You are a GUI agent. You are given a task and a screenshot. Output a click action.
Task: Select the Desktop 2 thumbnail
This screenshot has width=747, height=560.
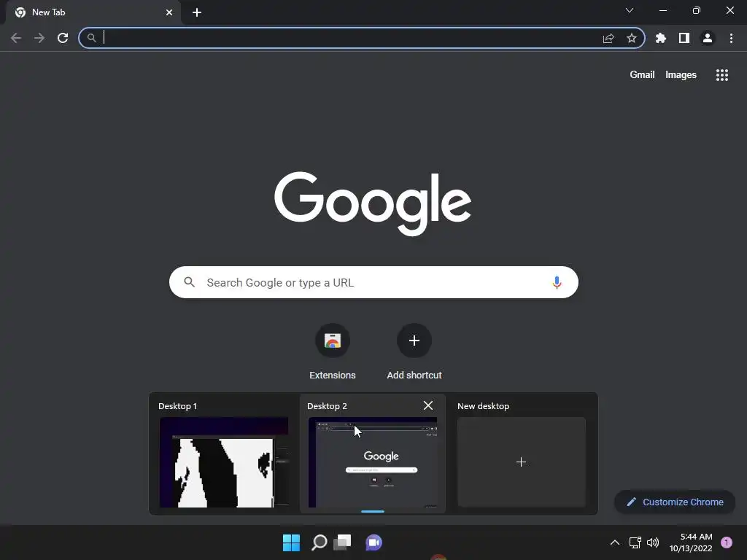tap(373, 462)
